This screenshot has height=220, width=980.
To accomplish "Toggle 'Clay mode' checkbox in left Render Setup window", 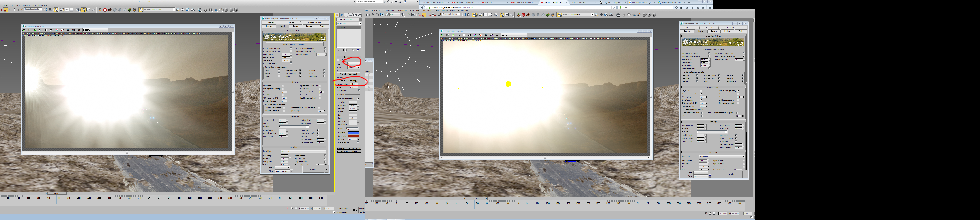I will tap(283, 86).
